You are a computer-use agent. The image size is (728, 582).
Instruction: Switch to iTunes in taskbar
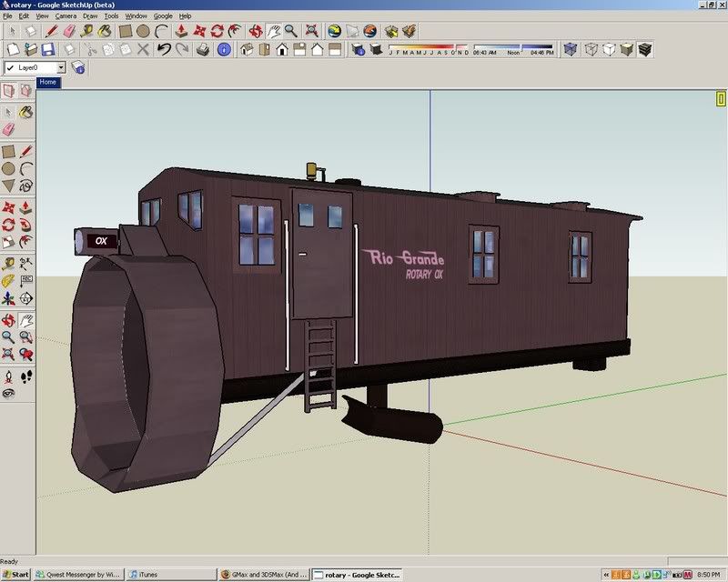point(171,575)
